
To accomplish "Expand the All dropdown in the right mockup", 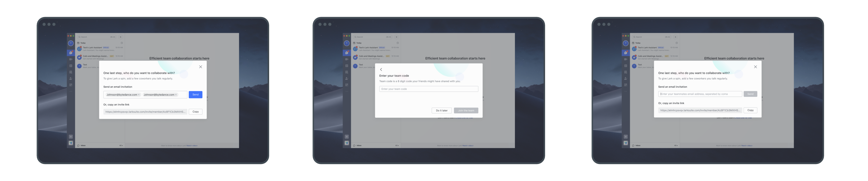I will pos(676,146).
